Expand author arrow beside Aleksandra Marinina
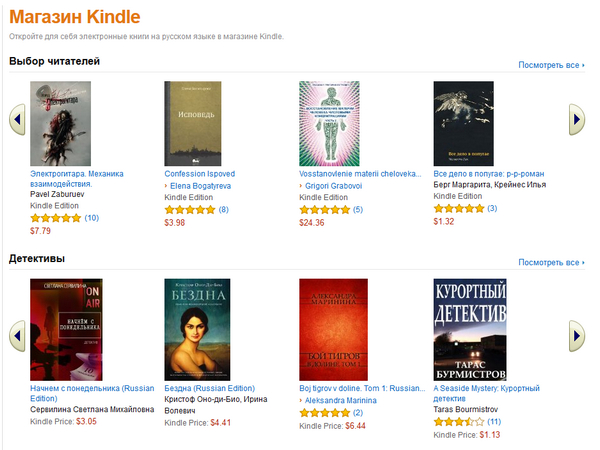Viewport: 600px width, 450px height. tap(301, 401)
